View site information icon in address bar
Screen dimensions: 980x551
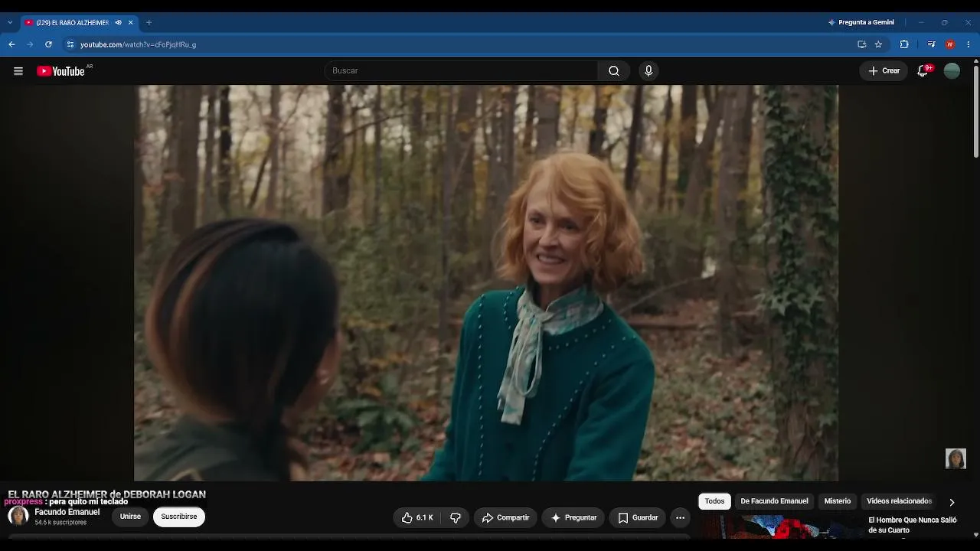[70, 44]
